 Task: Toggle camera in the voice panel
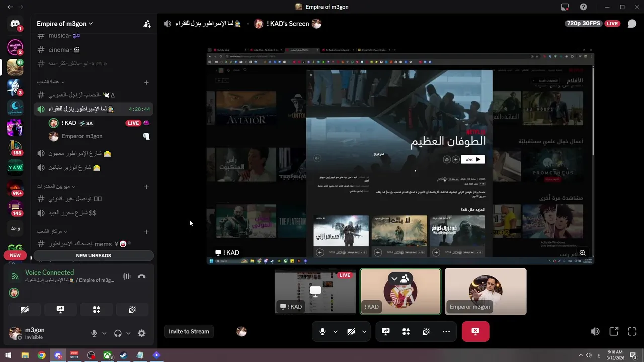pyautogui.click(x=25, y=310)
